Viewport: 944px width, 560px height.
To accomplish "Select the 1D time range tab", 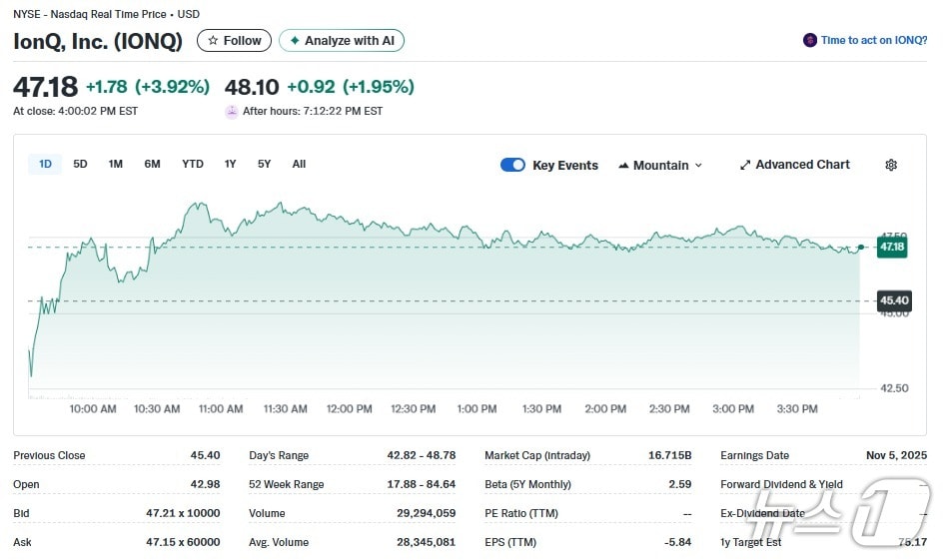I will pos(46,165).
